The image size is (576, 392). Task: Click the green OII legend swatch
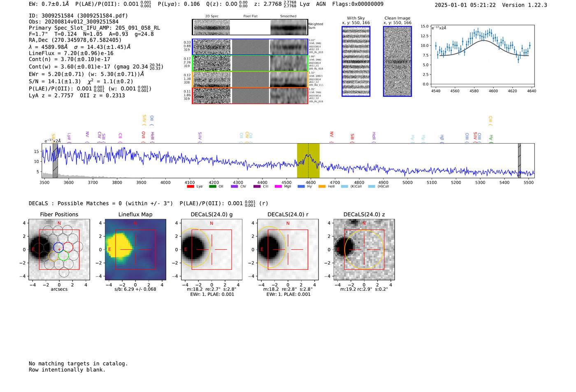(212, 186)
